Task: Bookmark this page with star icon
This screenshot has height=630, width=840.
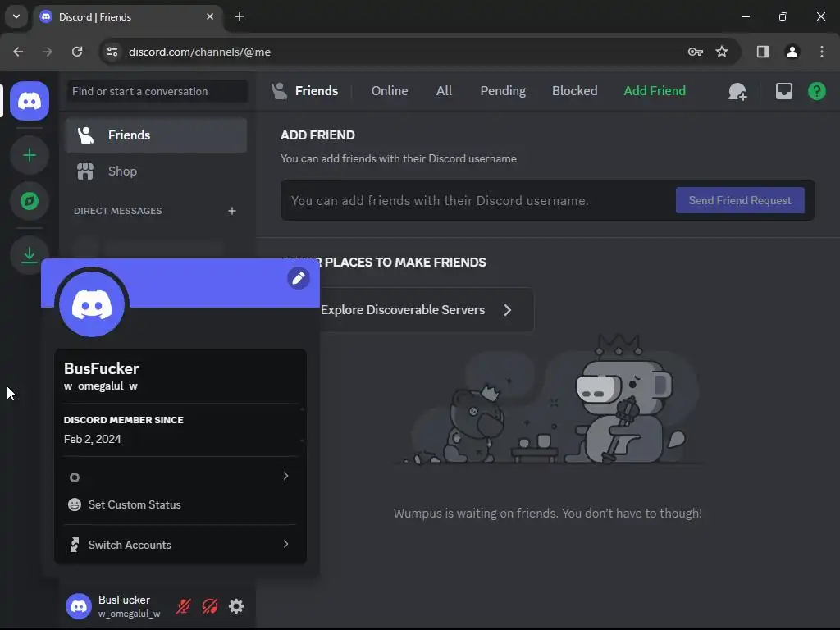Action: (x=722, y=52)
